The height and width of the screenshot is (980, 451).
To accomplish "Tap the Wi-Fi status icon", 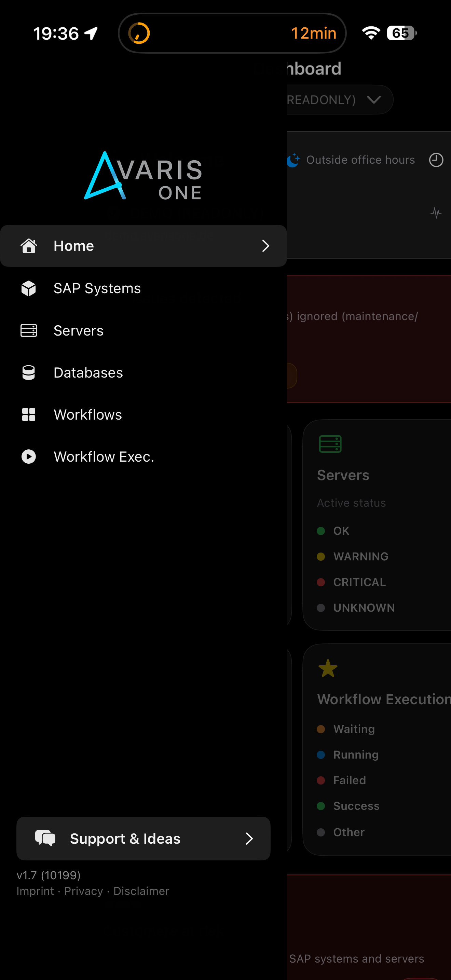I will pyautogui.click(x=371, y=33).
